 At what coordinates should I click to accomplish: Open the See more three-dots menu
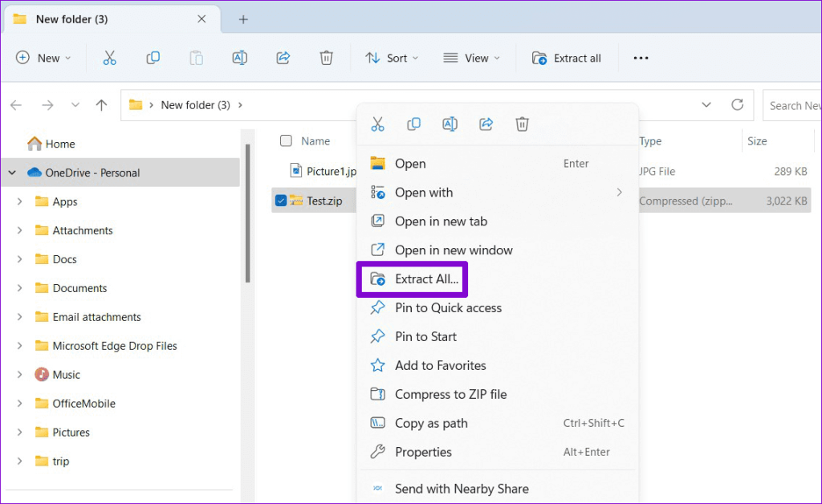[641, 58]
